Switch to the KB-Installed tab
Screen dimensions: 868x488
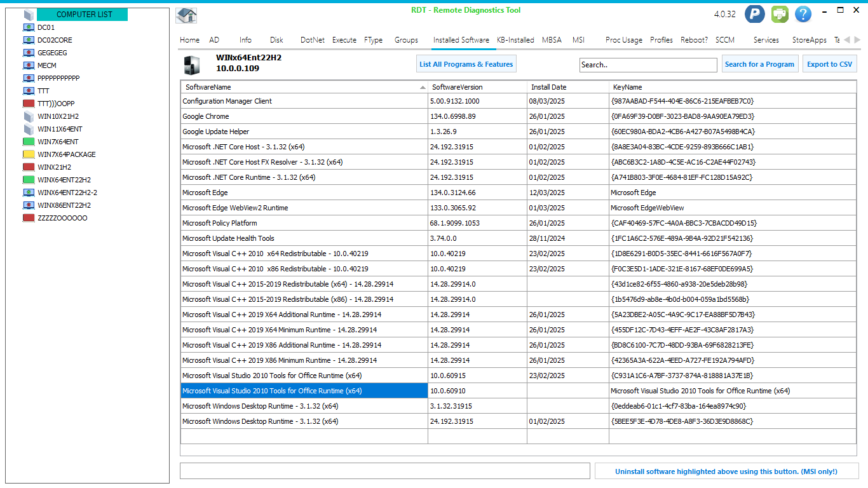(515, 39)
